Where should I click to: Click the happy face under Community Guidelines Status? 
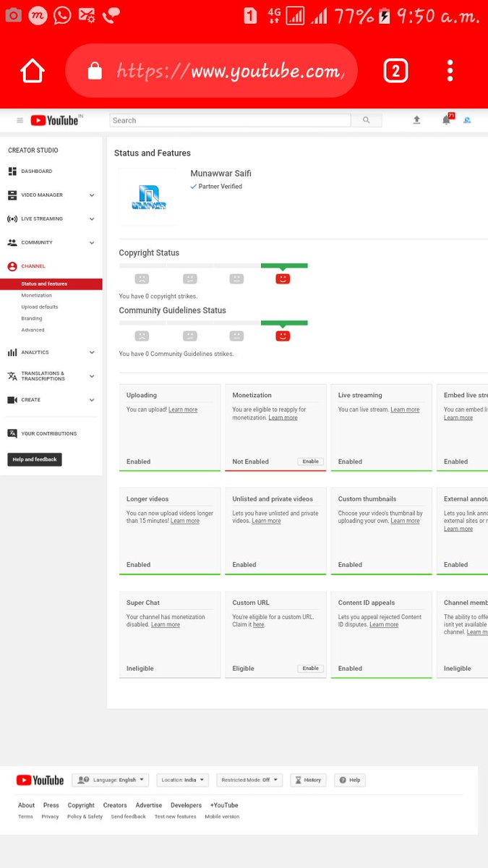tap(283, 336)
